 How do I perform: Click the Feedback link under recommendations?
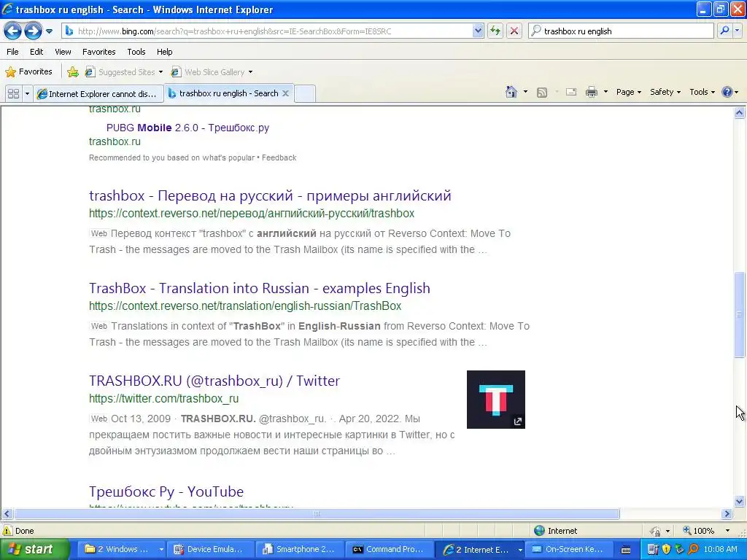tap(279, 157)
